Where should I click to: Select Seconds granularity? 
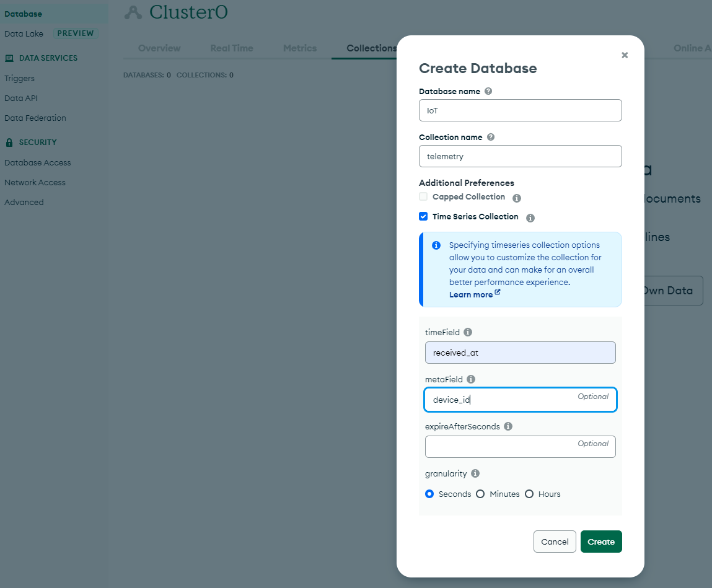click(429, 494)
